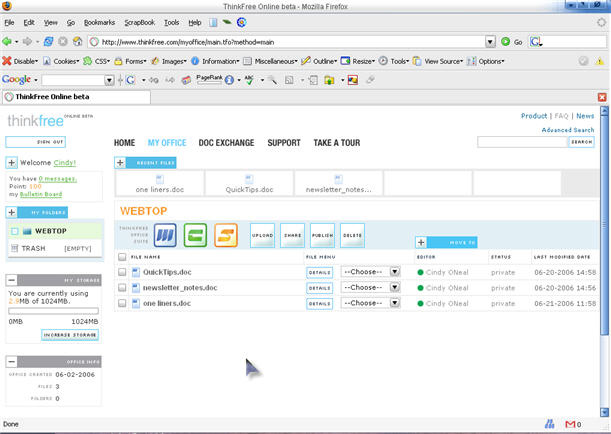Click the green Go button icon
611x434 pixels.
tap(505, 42)
